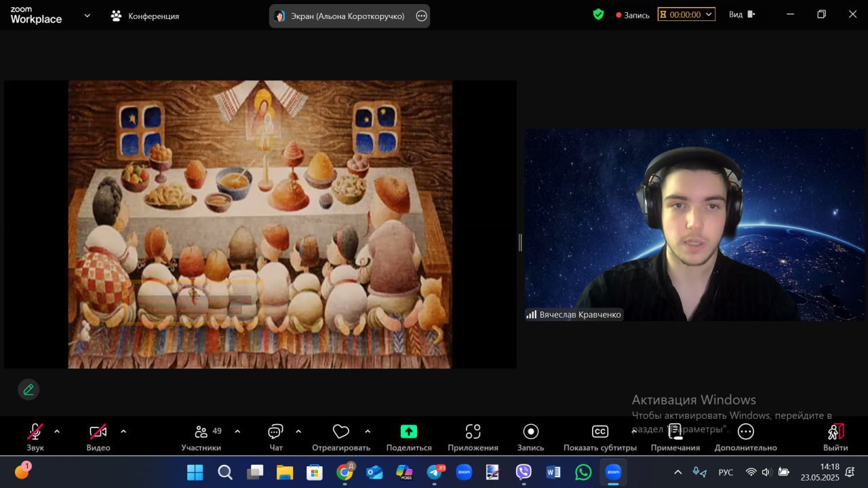This screenshot has width=868, height=488.
Task: Expand the arrow next to Показать субтитры
Action: 634,431
